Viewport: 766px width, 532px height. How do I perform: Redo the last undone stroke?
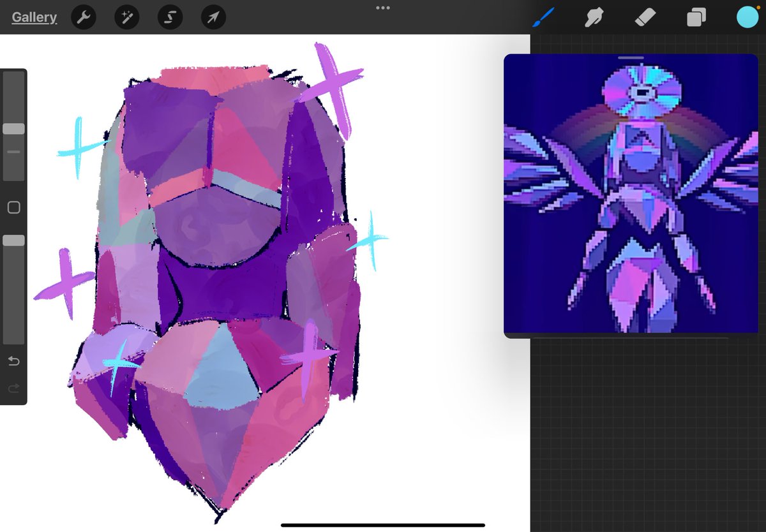(x=13, y=388)
